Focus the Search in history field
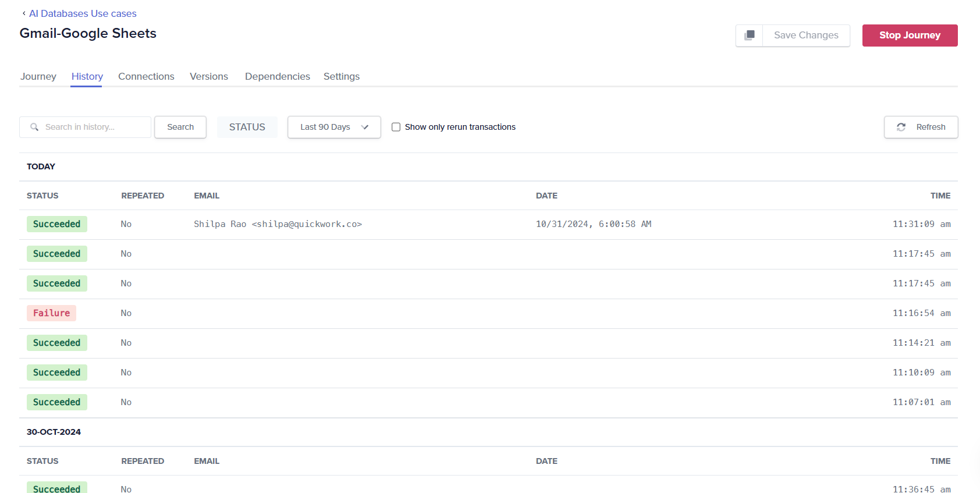The image size is (980, 493). click(85, 127)
